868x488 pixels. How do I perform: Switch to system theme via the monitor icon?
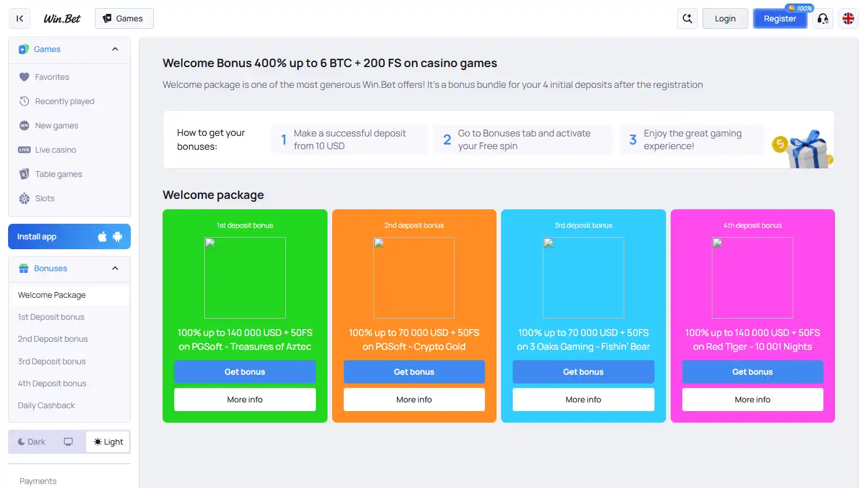click(x=68, y=442)
